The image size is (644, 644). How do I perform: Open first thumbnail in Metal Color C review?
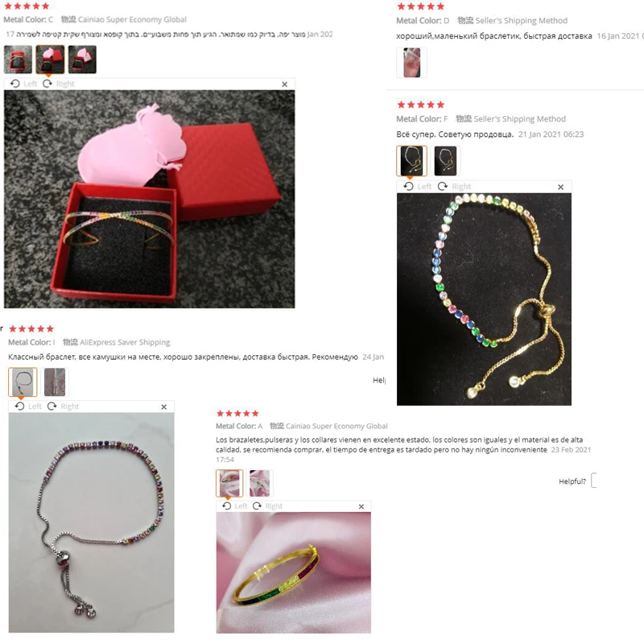tap(18, 60)
